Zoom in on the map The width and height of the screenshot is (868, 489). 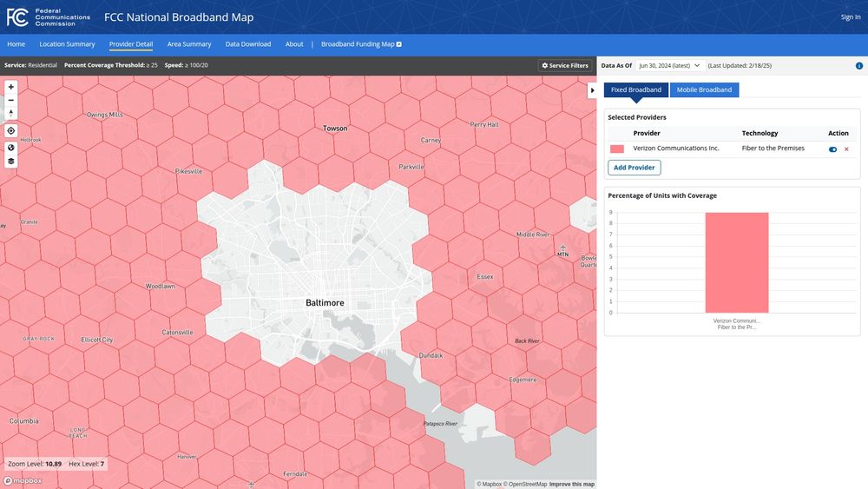click(x=10, y=87)
